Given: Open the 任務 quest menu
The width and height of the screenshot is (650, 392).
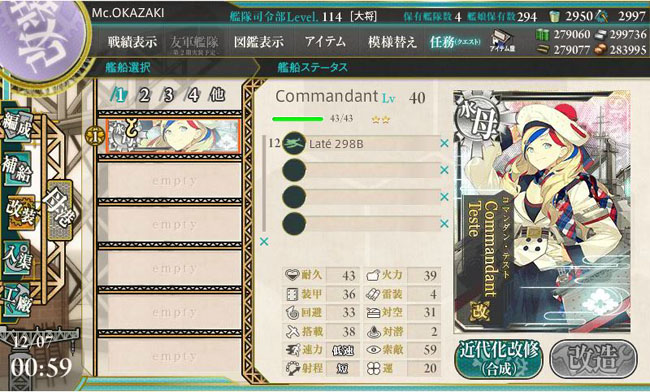Looking at the screenshot, I should tap(455, 42).
